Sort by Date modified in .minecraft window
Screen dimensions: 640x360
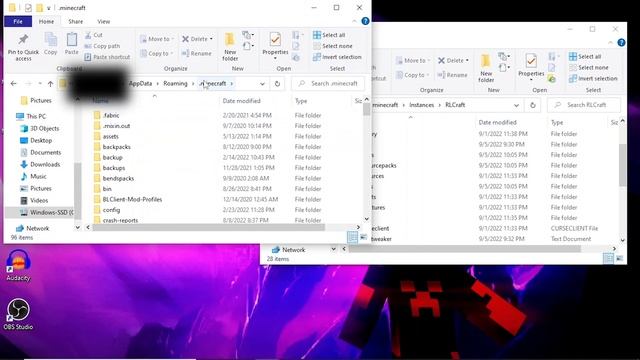[x=242, y=101]
